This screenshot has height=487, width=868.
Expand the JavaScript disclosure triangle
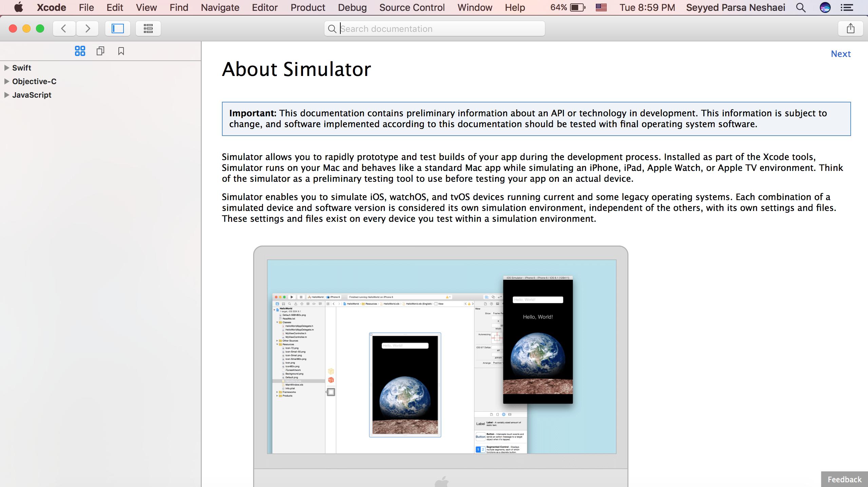[6, 95]
